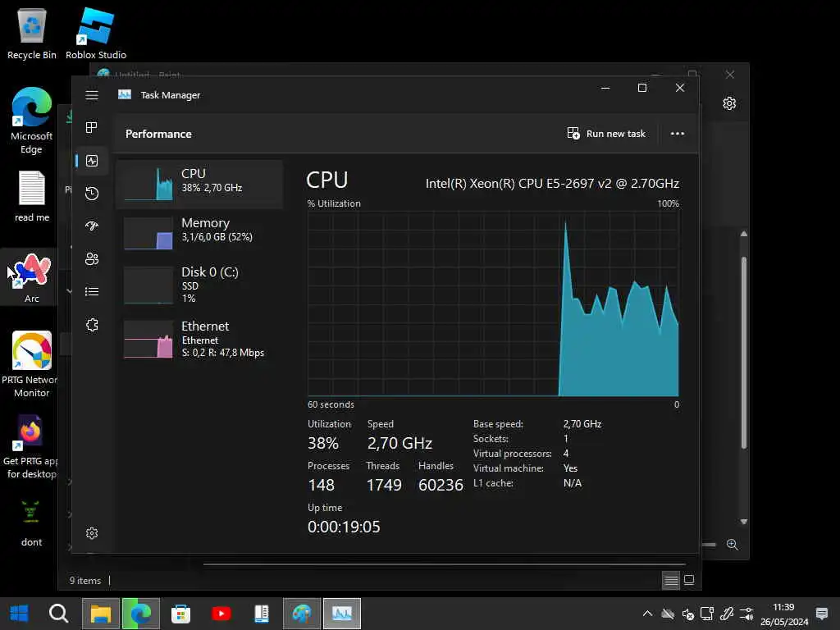The width and height of the screenshot is (840, 630).
Task: Click the Threads value 1749
Action: tap(384, 486)
